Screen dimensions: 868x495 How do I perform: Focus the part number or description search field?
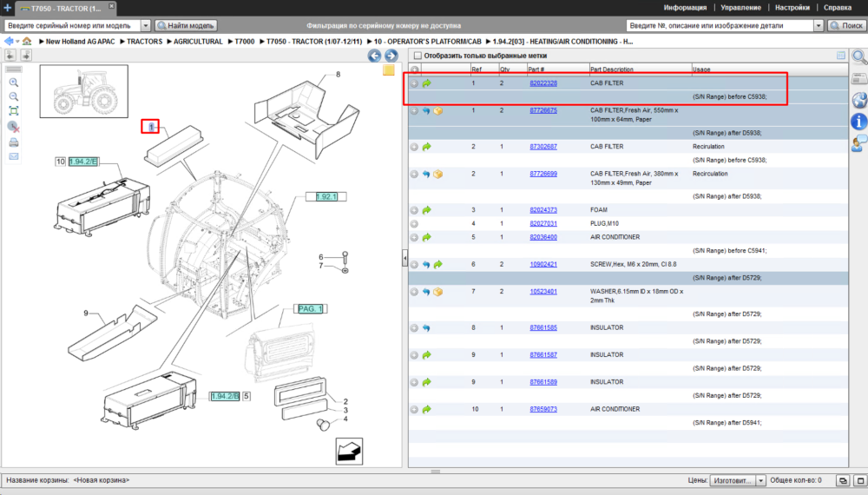pos(720,25)
